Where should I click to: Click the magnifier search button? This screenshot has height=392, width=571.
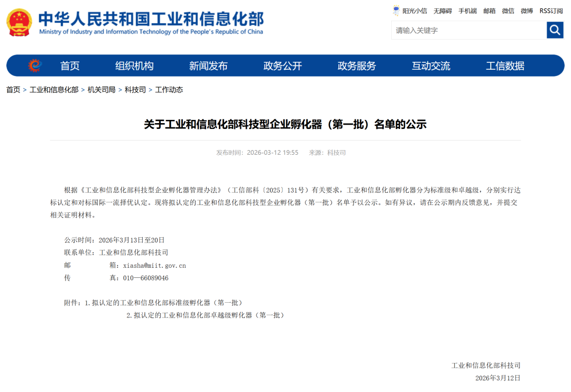555,30
